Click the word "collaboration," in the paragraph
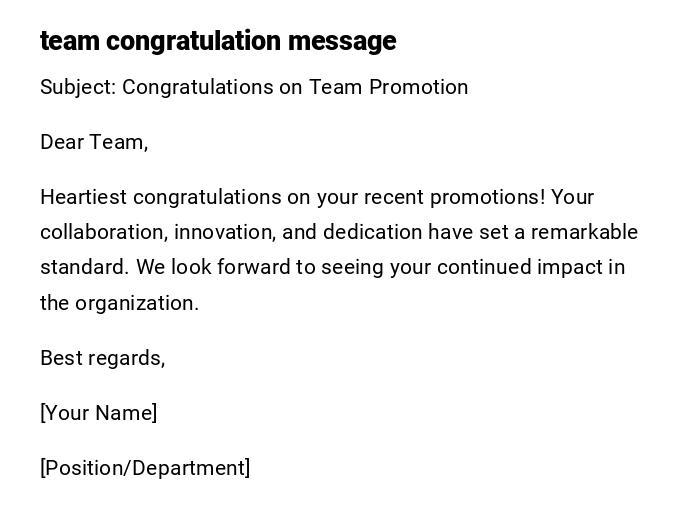The image size is (700, 530). 105,232
